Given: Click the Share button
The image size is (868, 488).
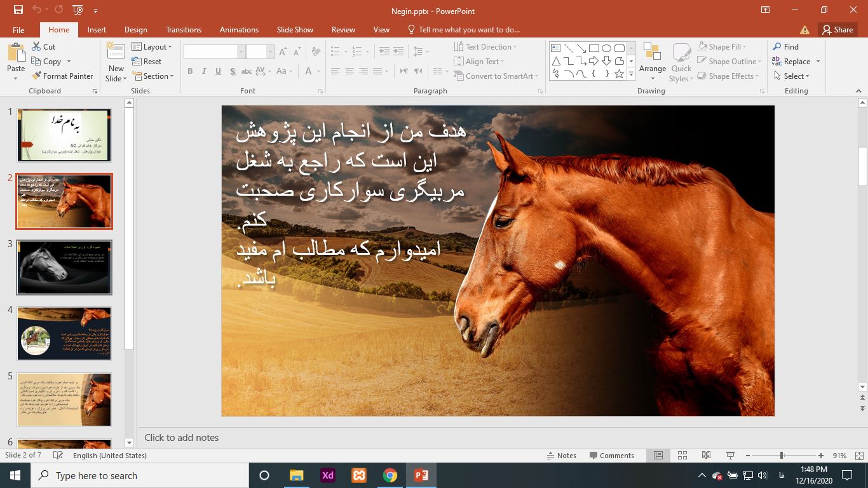Looking at the screenshot, I should 837,30.
